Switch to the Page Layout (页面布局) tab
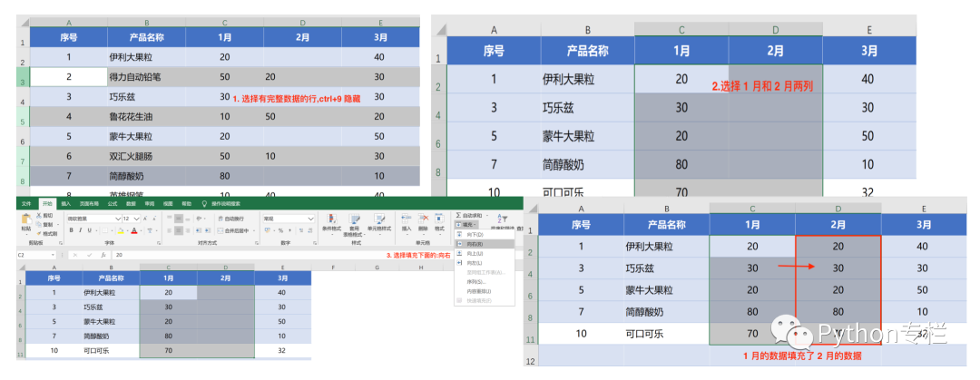 coord(89,204)
